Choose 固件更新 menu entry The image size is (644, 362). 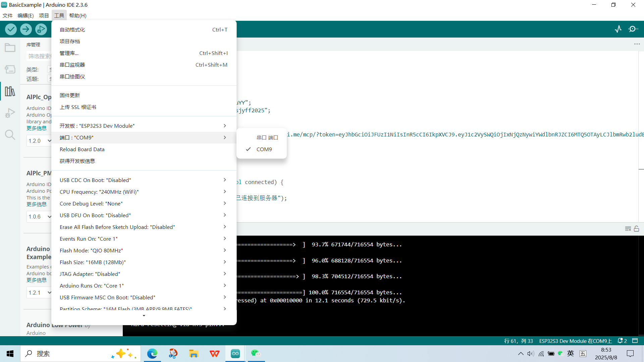point(144,95)
